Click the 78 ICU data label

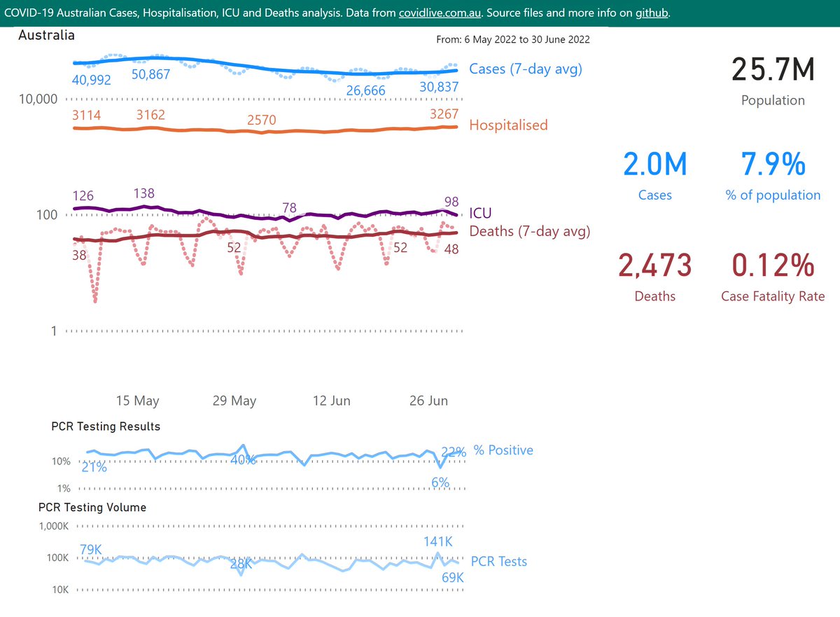pyautogui.click(x=290, y=207)
